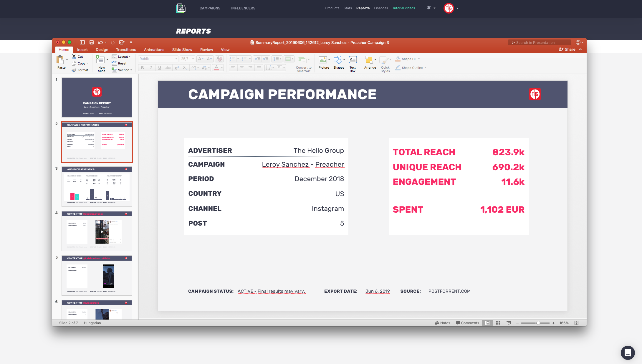The height and width of the screenshot is (364, 642).
Task: Toggle Subscript formatting
Action: [x=185, y=68]
